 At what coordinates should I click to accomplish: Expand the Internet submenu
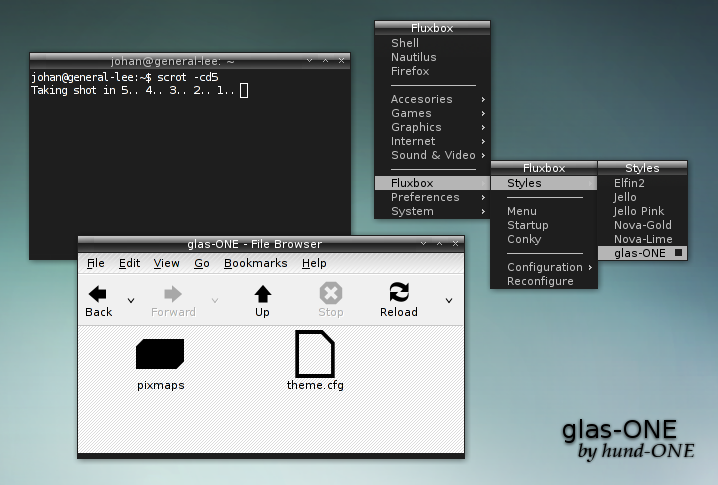[432, 142]
